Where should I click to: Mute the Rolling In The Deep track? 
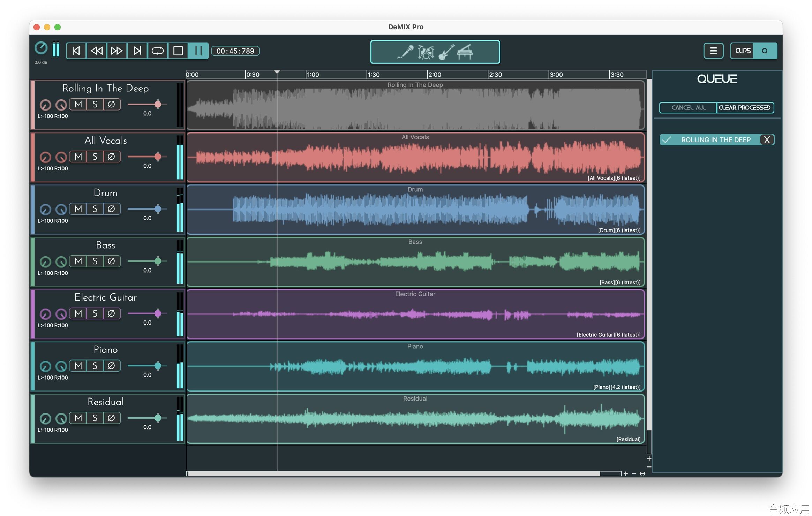pos(78,104)
